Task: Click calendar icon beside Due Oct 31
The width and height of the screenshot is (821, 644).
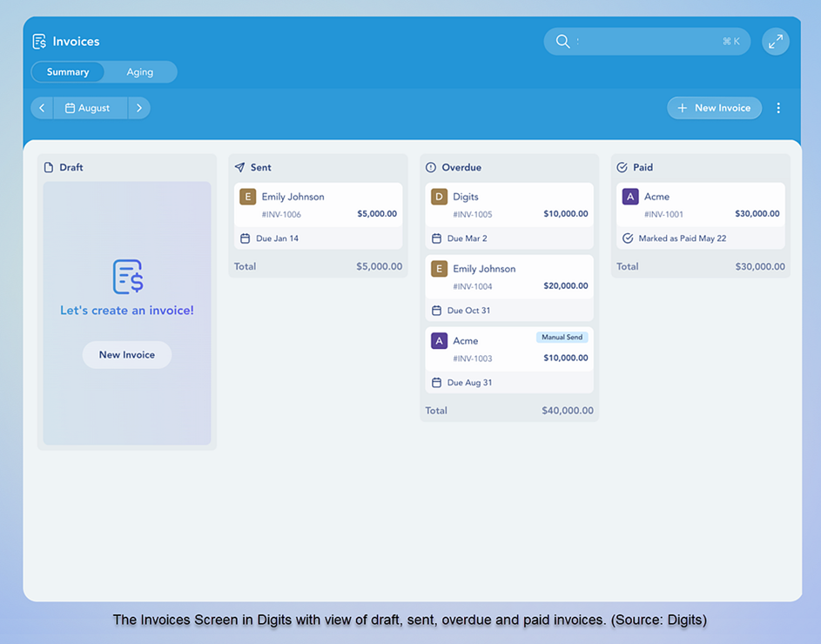Action: pos(436,311)
